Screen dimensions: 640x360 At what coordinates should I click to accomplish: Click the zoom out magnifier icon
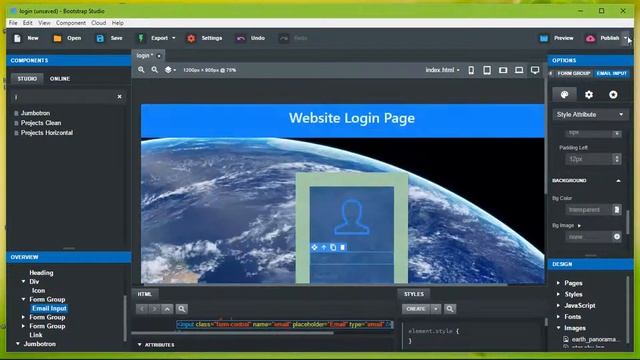155,70
